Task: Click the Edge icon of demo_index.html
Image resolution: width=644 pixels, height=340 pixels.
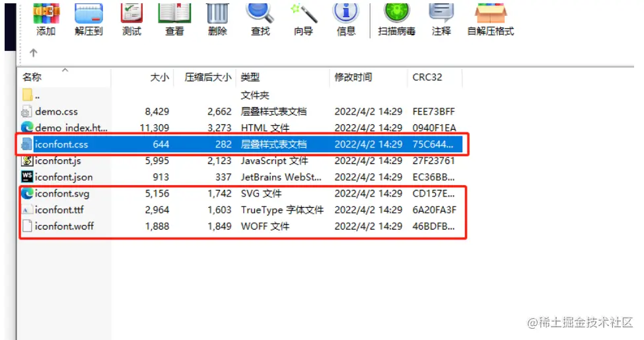Action: coord(27,128)
